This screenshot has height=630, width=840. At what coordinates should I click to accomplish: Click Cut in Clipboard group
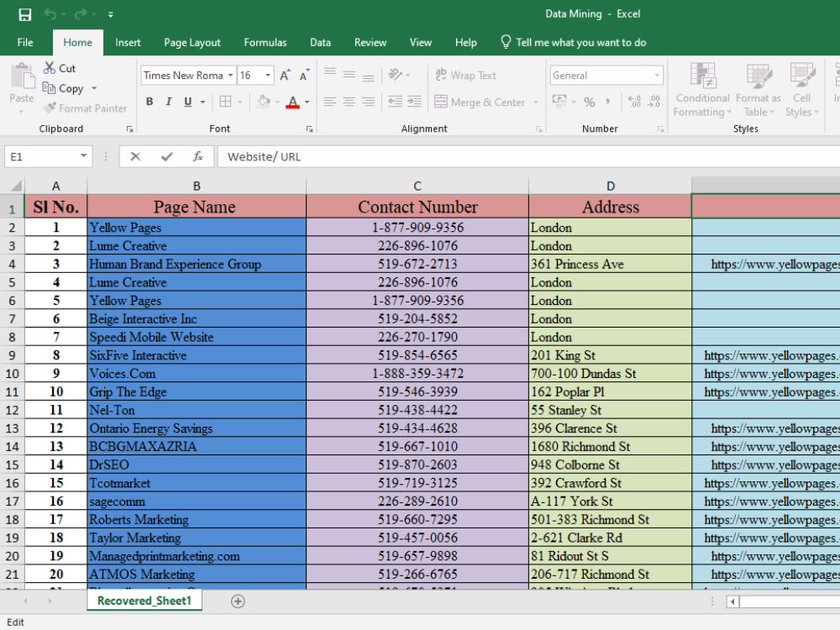pyautogui.click(x=60, y=68)
